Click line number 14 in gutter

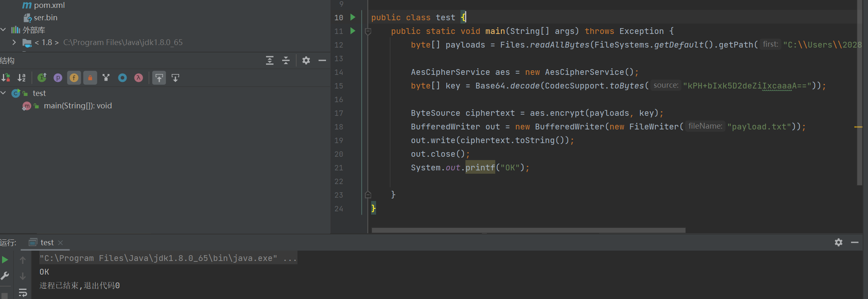point(339,72)
